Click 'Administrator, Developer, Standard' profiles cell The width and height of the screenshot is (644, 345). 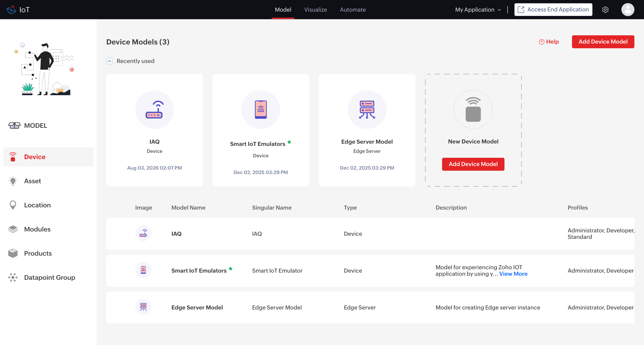[x=601, y=234]
